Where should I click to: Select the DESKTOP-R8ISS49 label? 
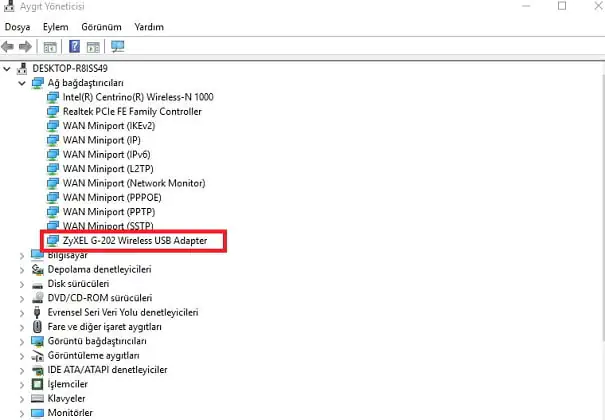tap(70, 69)
